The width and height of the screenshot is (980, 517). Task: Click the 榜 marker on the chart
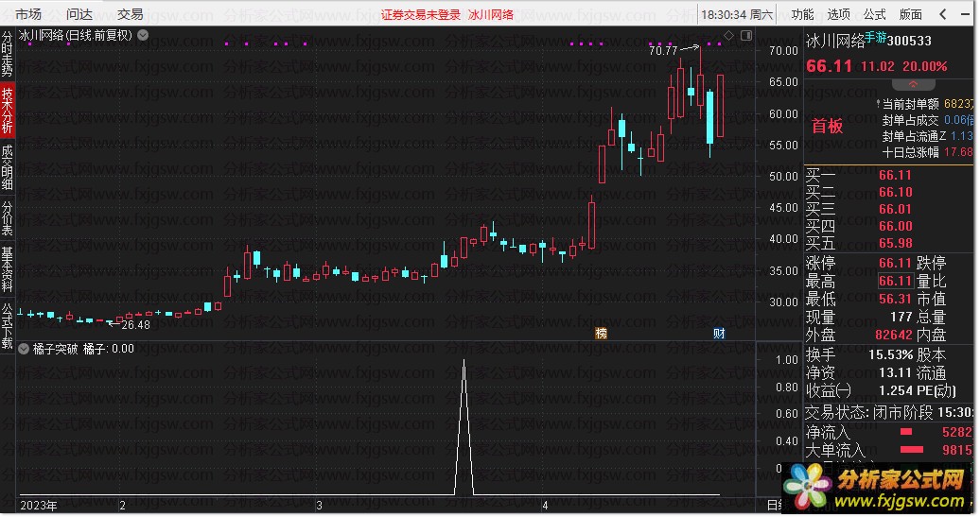pyautogui.click(x=601, y=333)
